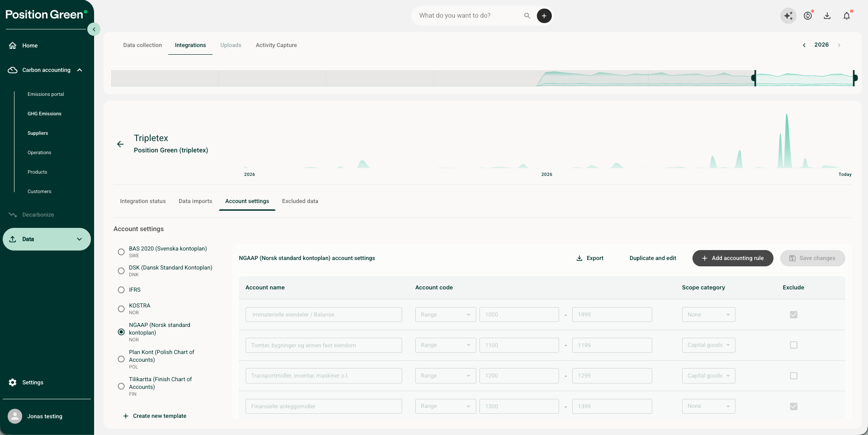Toggle Exclude checkbox for Transportmidler row
Viewport: 868px width, 435px height.
click(793, 376)
